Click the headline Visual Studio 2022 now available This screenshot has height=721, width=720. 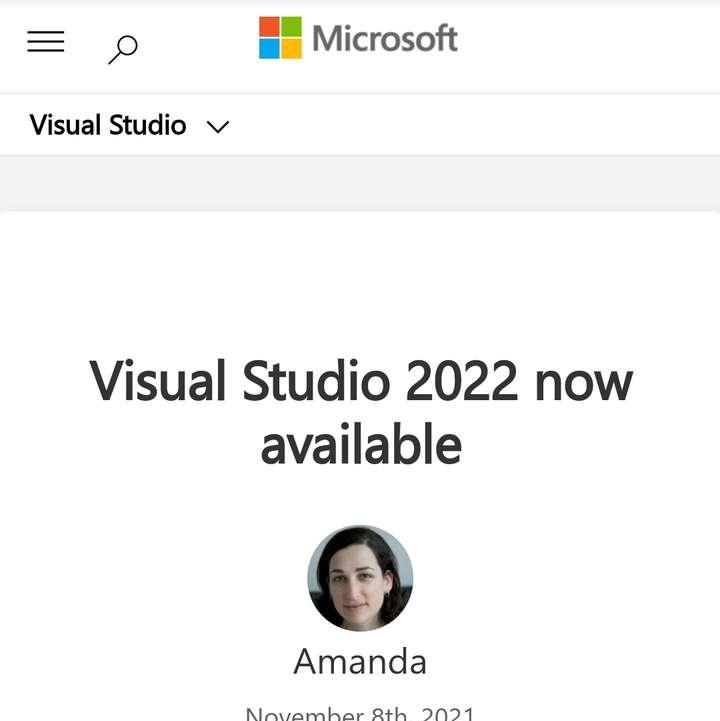click(360, 412)
